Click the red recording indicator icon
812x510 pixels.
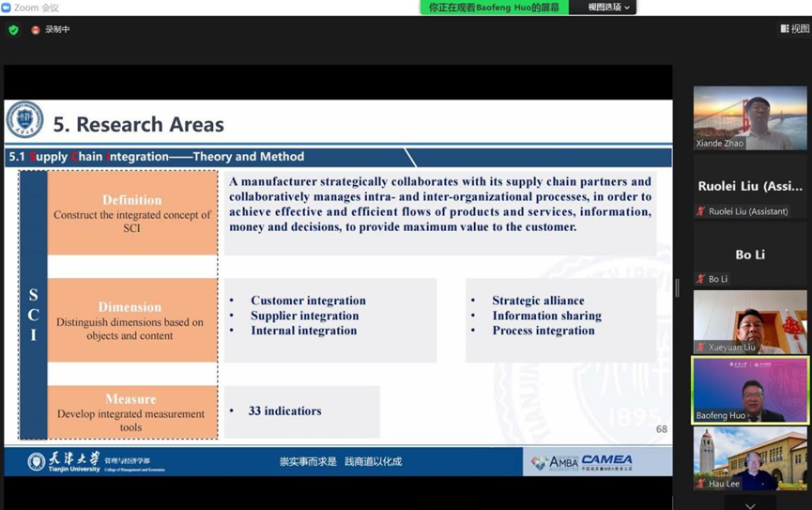(x=36, y=30)
